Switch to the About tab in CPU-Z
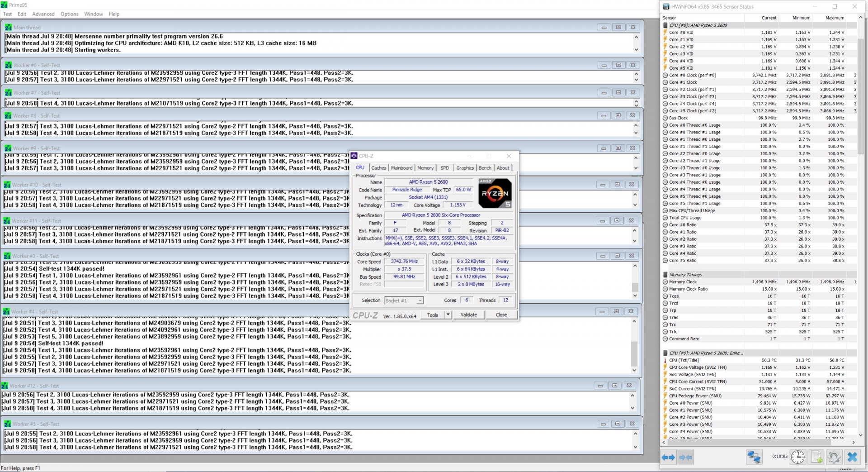This screenshot has height=472, width=868. [503, 168]
